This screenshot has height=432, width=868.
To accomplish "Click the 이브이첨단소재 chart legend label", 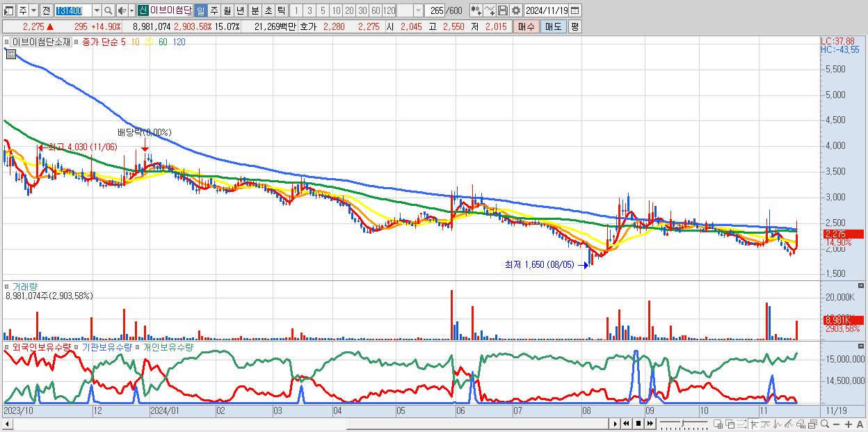I will click(42, 42).
